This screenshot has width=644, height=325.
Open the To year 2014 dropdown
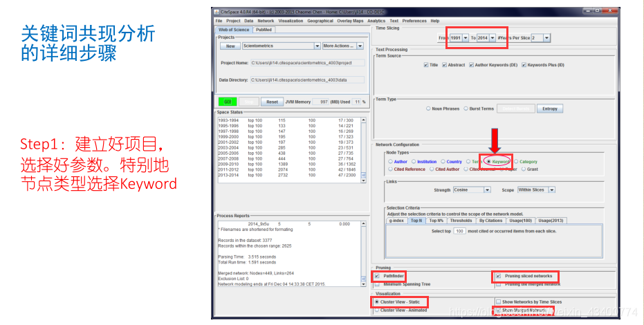coord(493,38)
